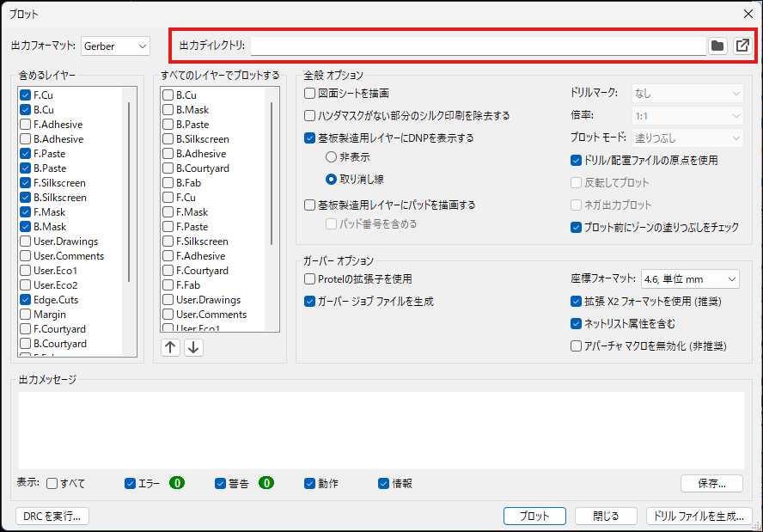Click the プロット button
Viewport: 763px width, 532px height.
coord(534,516)
